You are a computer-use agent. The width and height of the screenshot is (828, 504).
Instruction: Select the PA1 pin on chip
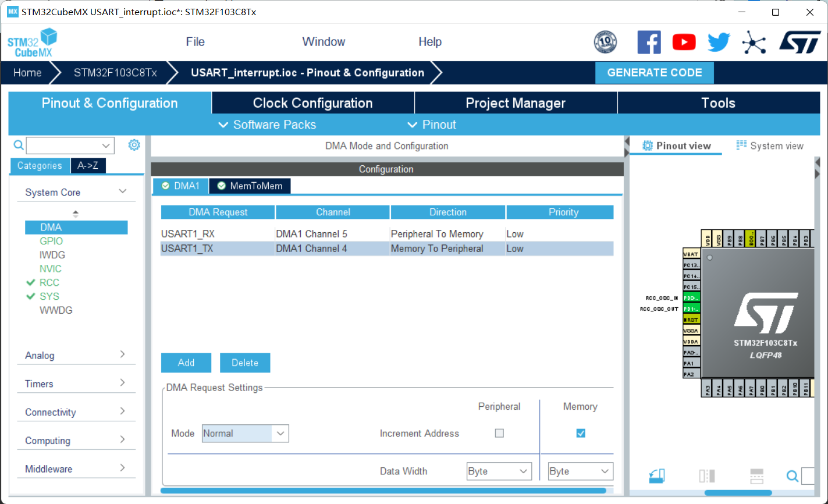(691, 364)
